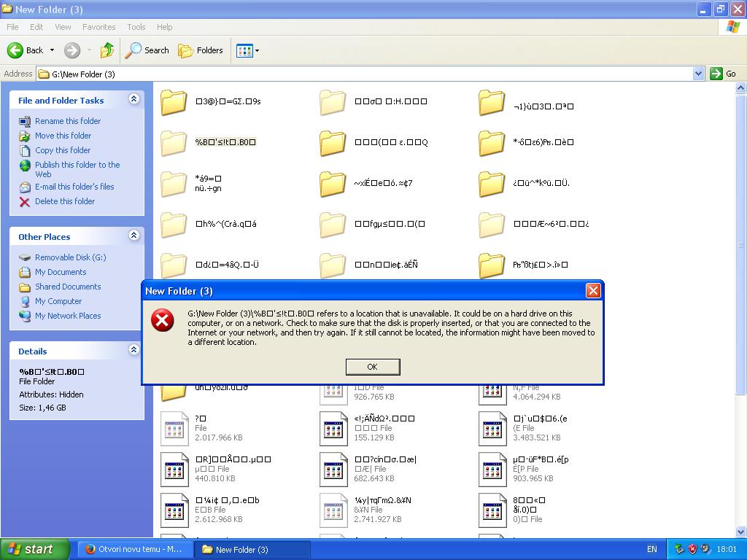
Task: Open the Views icon menu
Action: pyautogui.click(x=244, y=50)
